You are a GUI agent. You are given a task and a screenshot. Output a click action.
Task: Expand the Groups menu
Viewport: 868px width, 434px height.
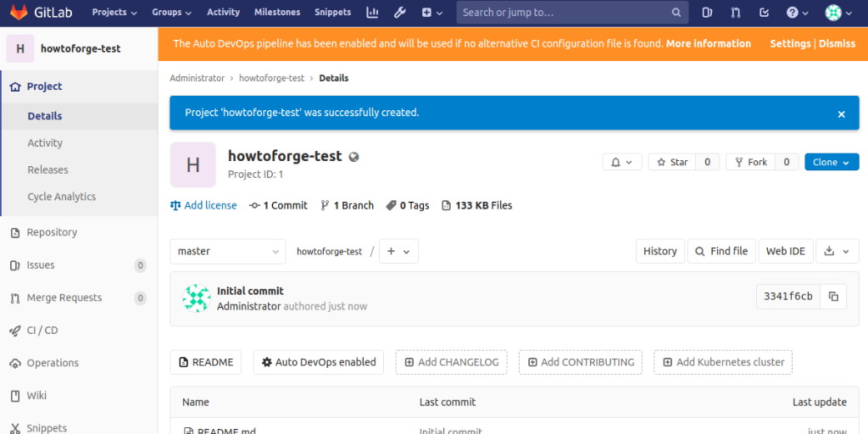[x=172, y=12]
